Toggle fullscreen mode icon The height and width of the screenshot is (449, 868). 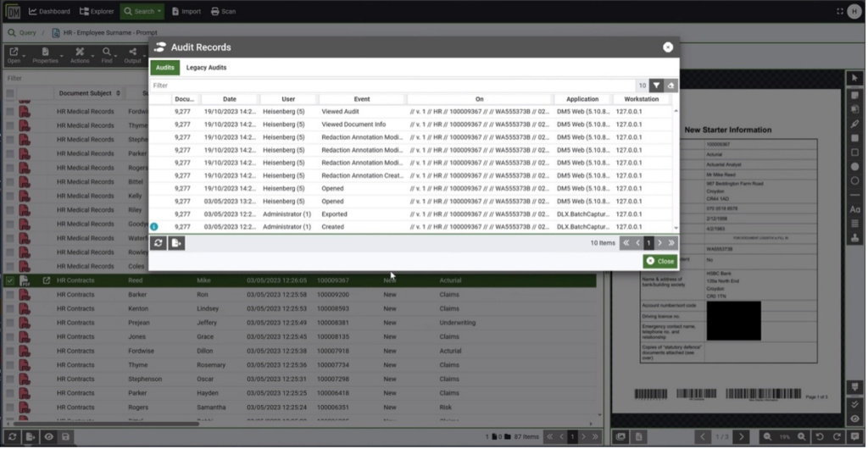pyautogui.click(x=840, y=11)
